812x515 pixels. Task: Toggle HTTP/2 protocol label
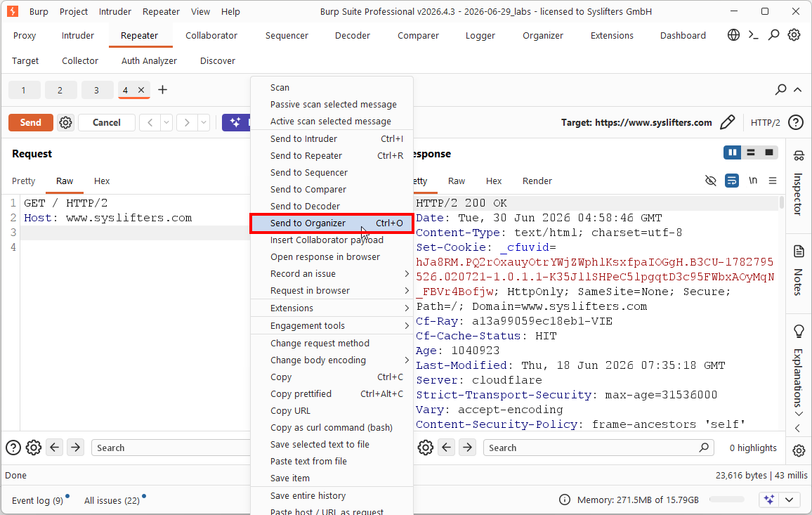tap(765, 122)
